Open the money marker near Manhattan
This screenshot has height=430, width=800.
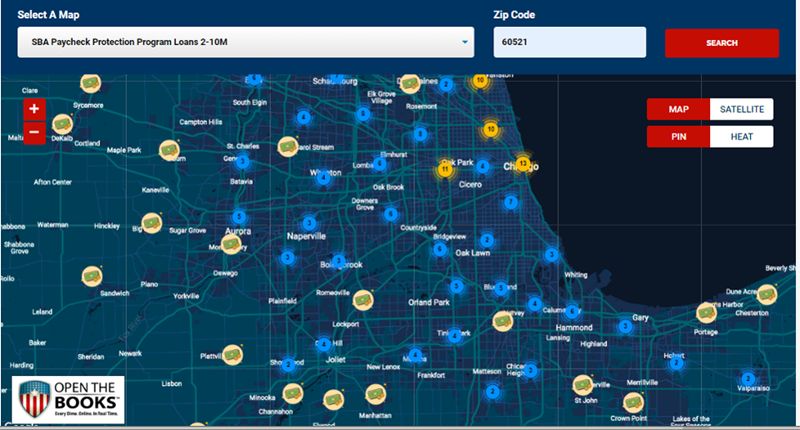376,395
